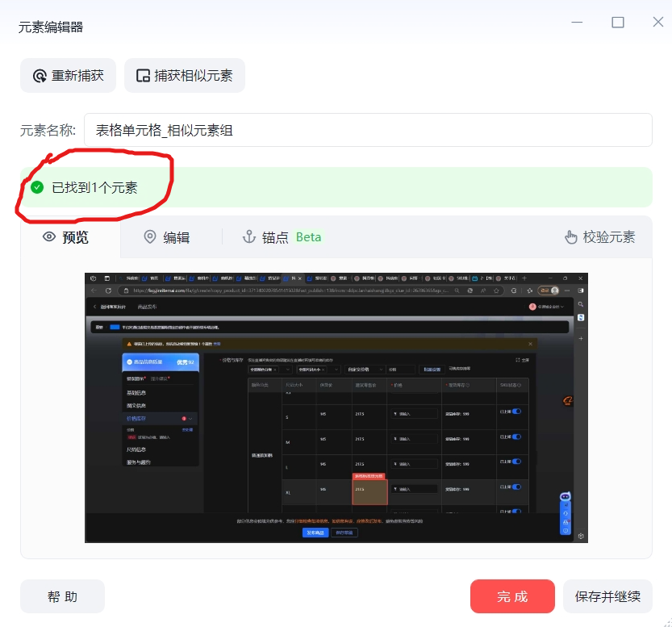
Task: Click the captured page preview screenshot
Action: (336, 408)
